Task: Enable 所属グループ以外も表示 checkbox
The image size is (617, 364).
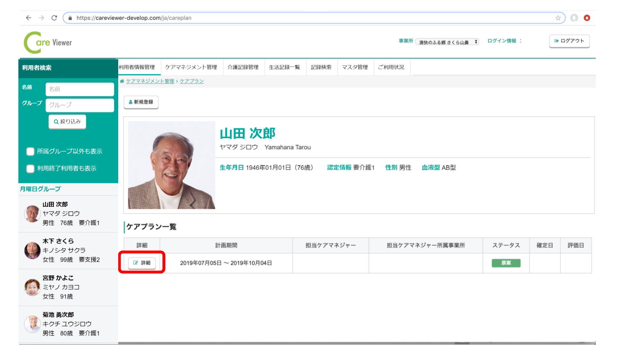Action: pos(31,151)
